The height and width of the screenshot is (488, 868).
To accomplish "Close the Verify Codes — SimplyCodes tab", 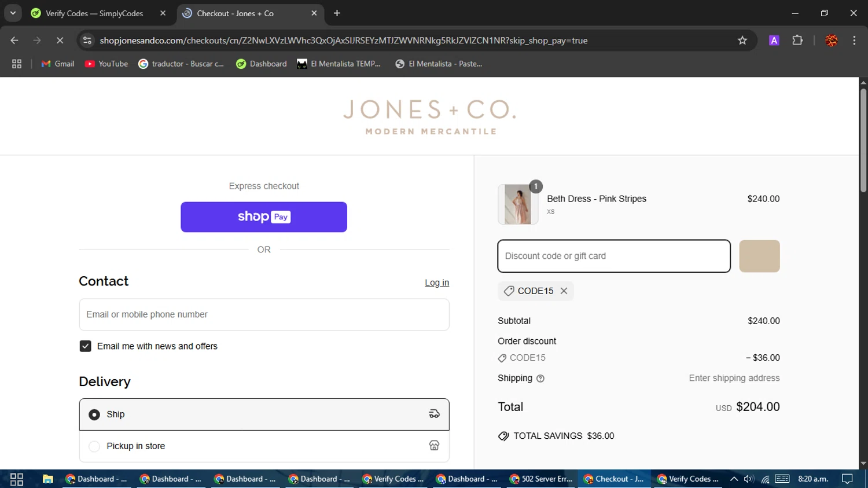I will point(163,13).
